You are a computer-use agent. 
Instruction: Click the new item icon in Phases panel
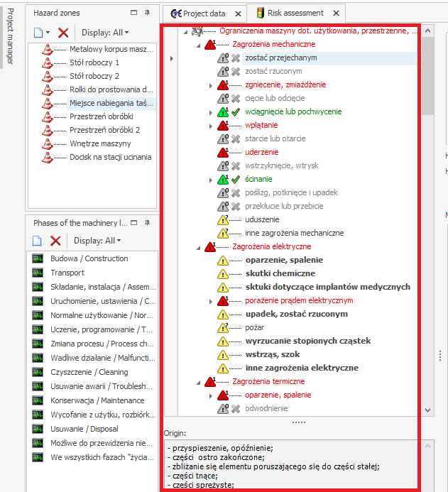(38, 241)
